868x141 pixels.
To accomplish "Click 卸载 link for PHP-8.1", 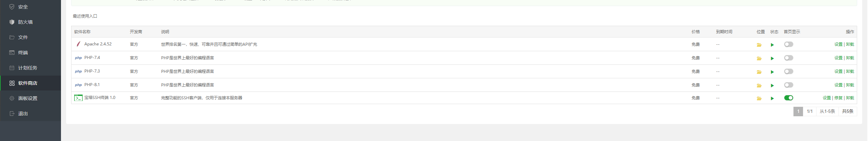I will tap(850, 85).
